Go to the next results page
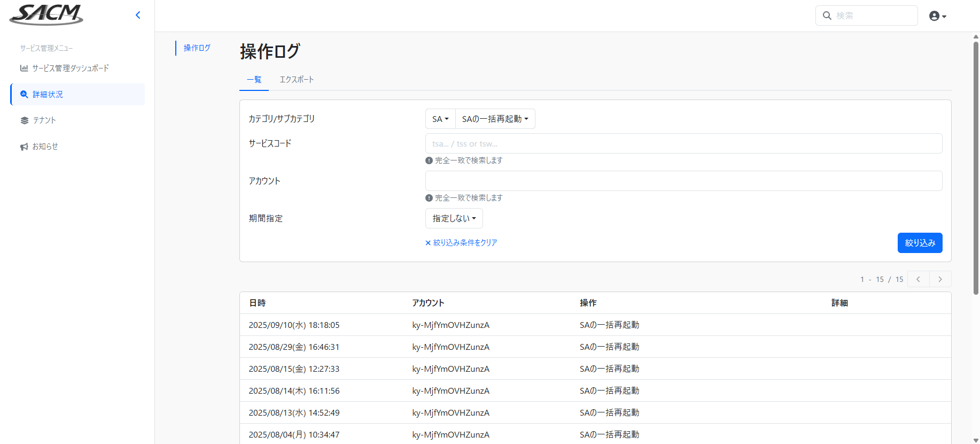Viewport: 980px width, 444px height. [940, 279]
